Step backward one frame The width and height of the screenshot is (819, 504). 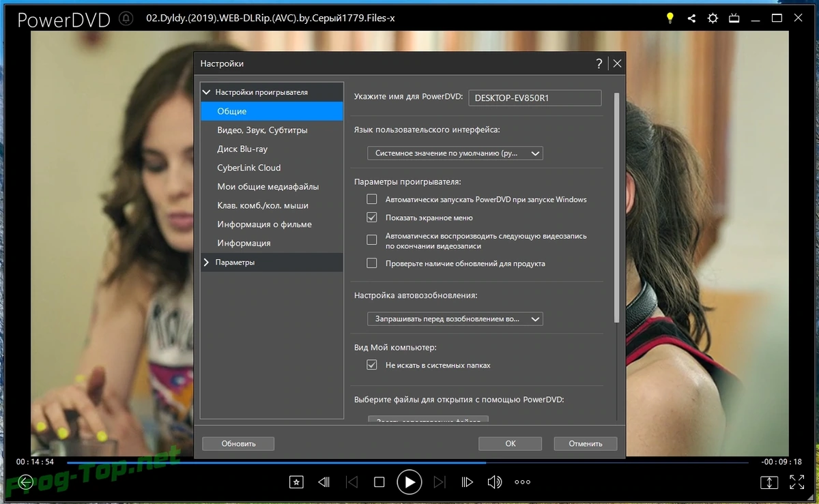tap(324, 482)
